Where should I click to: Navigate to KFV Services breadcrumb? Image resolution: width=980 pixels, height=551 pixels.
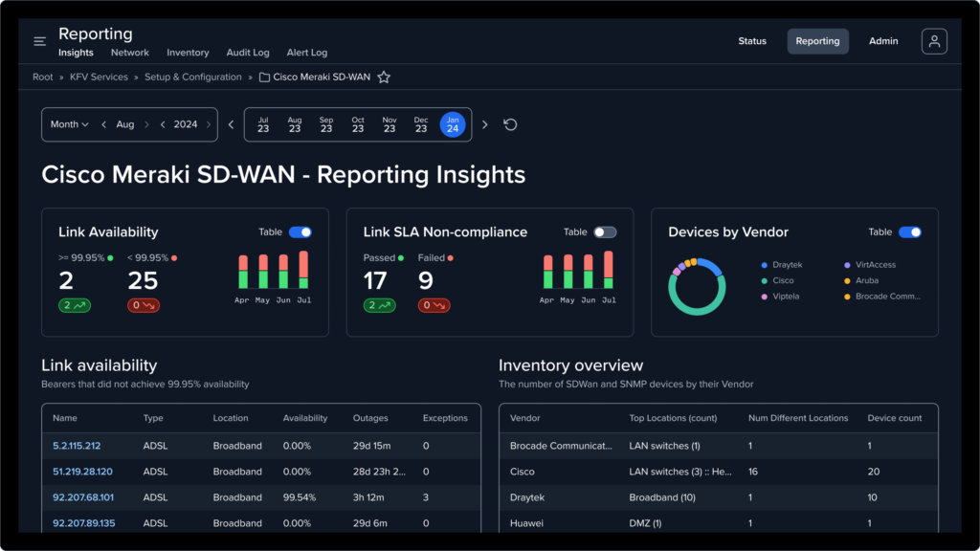click(x=99, y=77)
